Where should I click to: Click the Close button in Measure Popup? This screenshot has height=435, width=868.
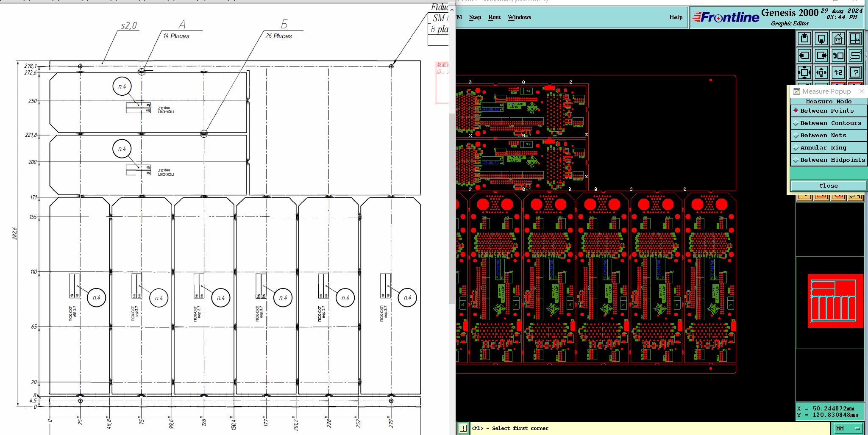(x=829, y=186)
